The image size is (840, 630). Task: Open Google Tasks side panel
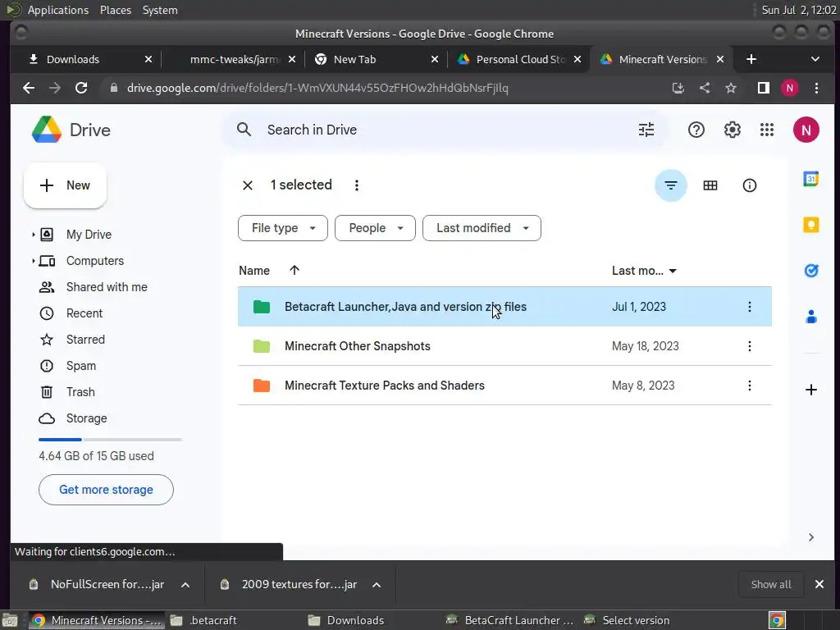pos(810,271)
